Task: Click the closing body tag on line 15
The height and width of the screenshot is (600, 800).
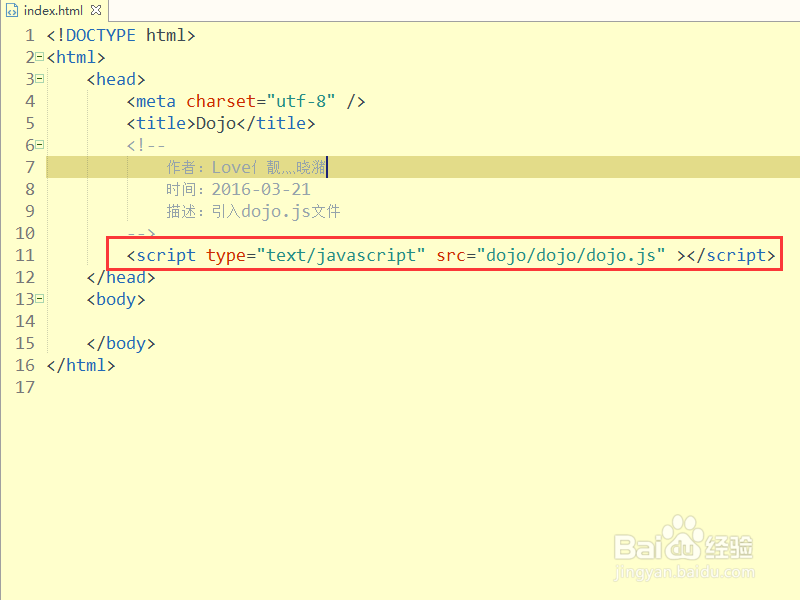Action: click(x=121, y=343)
